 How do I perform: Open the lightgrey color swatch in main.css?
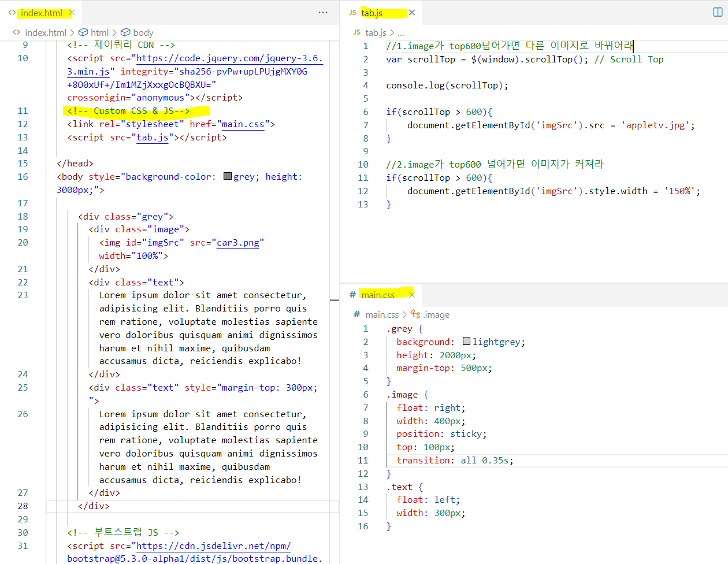[467, 342]
